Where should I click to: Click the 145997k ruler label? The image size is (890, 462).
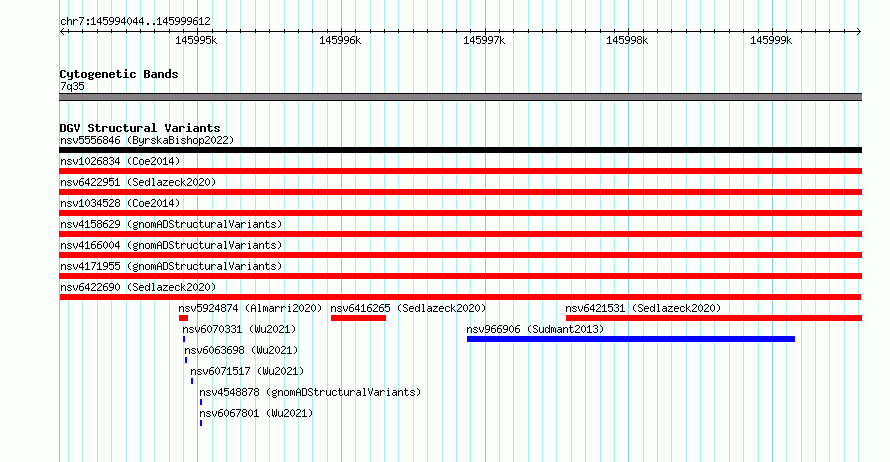pyautogui.click(x=484, y=40)
